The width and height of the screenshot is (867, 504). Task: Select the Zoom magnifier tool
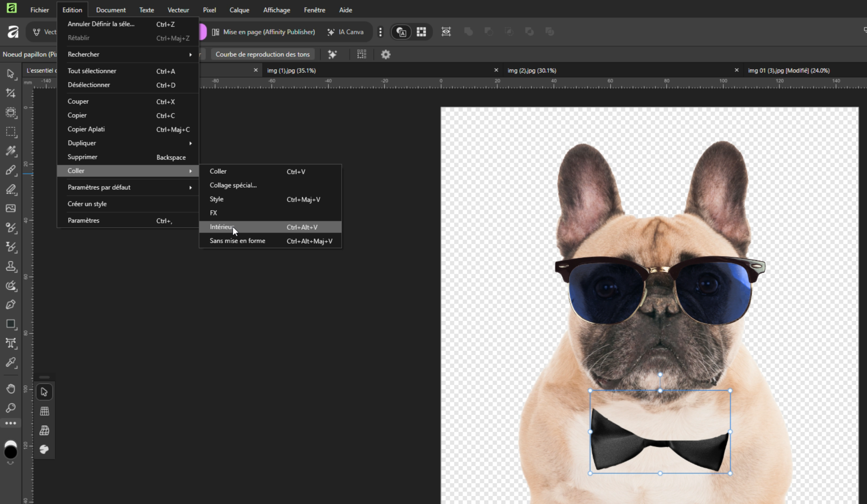pyautogui.click(x=11, y=408)
